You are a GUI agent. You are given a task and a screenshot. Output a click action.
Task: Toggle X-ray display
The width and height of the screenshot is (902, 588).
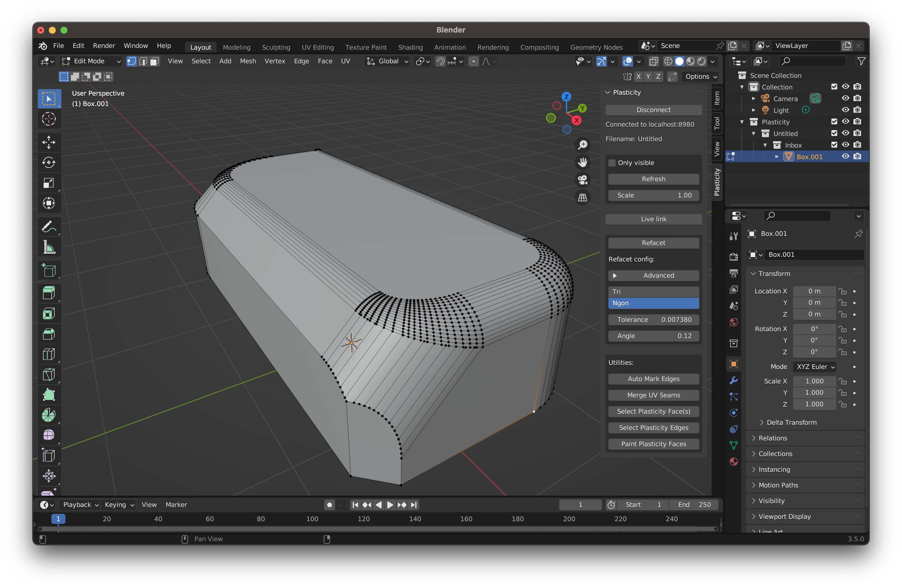[x=653, y=61]
